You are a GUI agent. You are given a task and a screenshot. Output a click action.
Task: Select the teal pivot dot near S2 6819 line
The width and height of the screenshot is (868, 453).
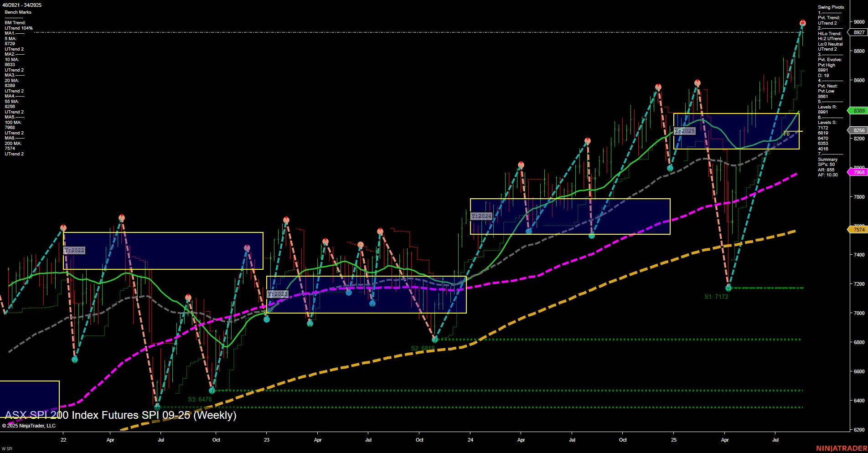pos(434,339)
